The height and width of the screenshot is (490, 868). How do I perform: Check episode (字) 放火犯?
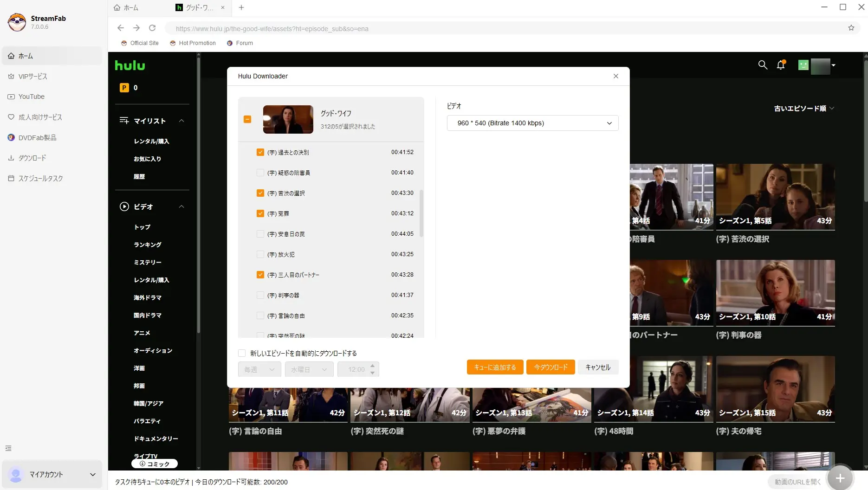260,254
